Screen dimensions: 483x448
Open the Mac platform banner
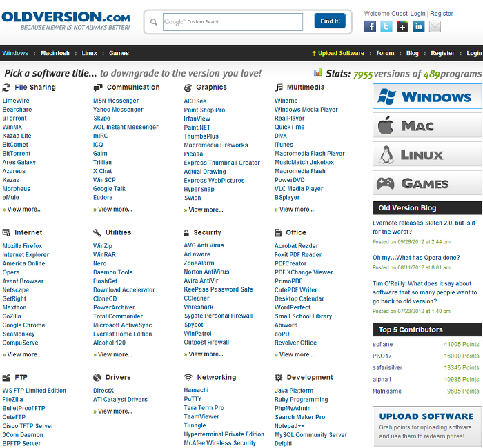427,125
